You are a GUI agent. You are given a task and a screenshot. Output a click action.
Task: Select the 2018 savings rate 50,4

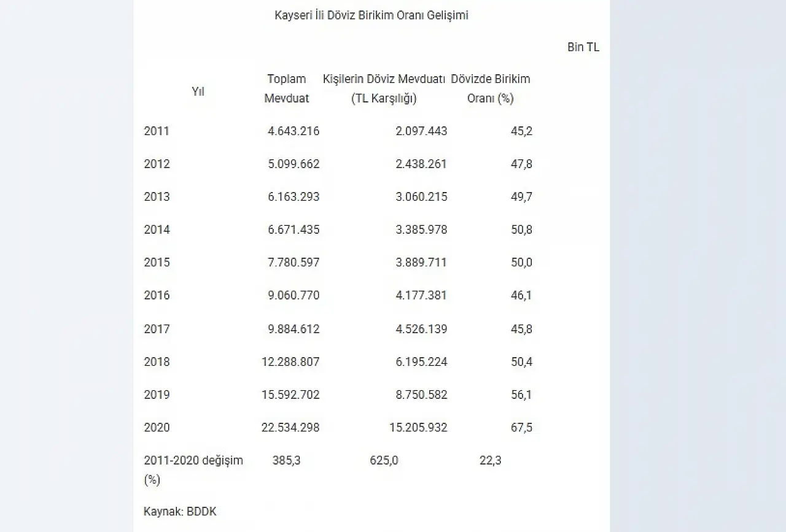pos(521,361)
